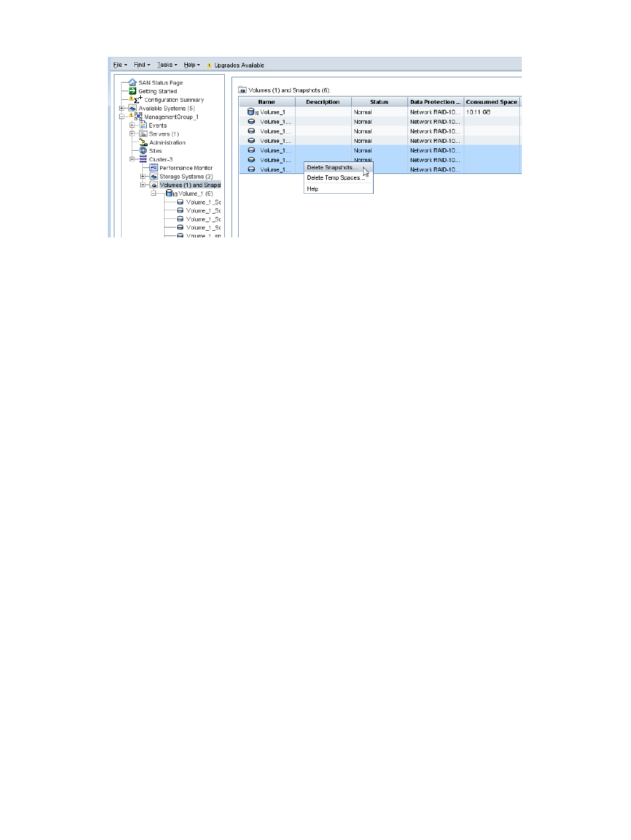Collapse the ManagementGroup_1 node
The image size is (631, 840).
coord(122,117)
